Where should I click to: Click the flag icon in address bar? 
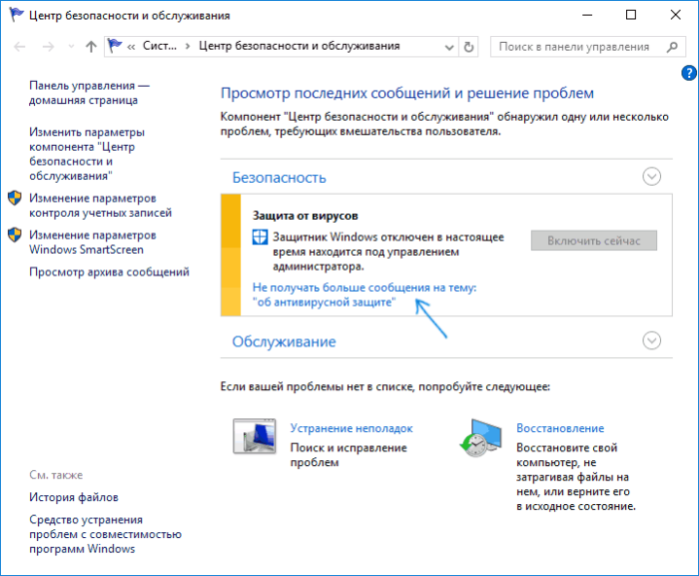115,45
